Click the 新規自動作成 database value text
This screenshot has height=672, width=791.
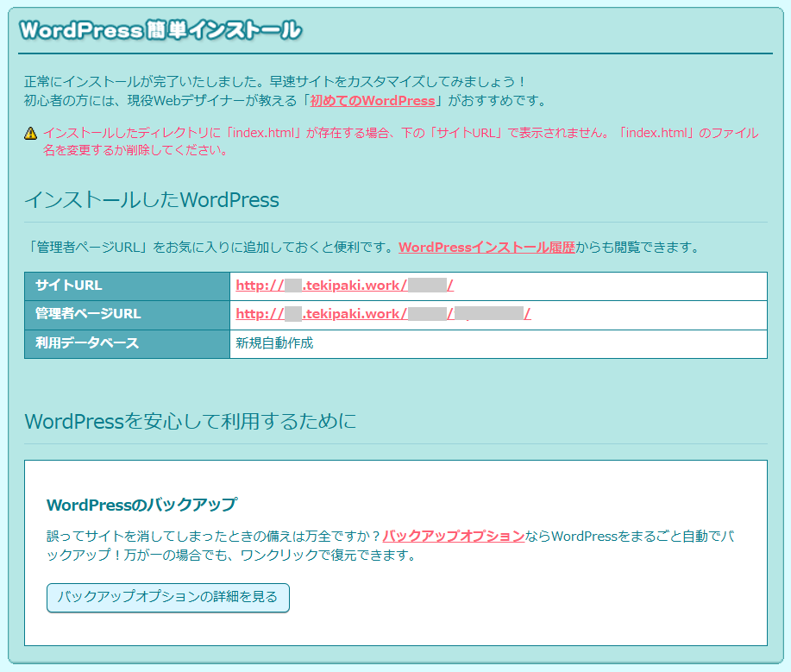pos(274,343)
